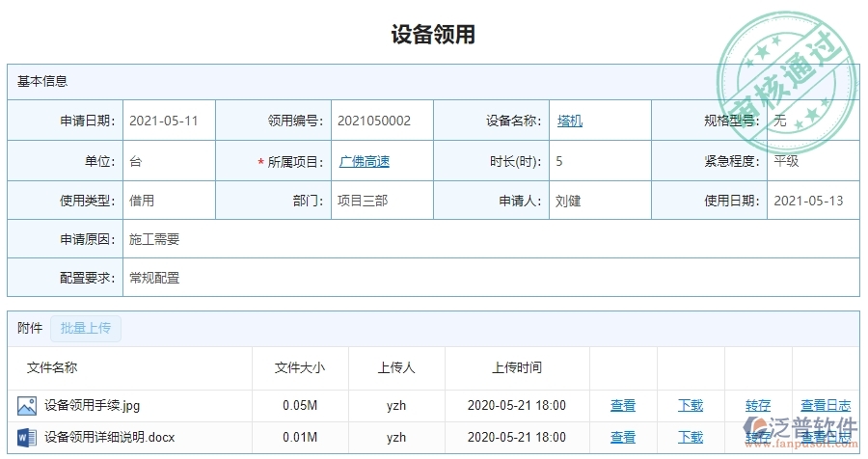Viewport: 868px width, 459px height.
Task: Click the 配置要求 value 常规配置
Action: point(154,278)
